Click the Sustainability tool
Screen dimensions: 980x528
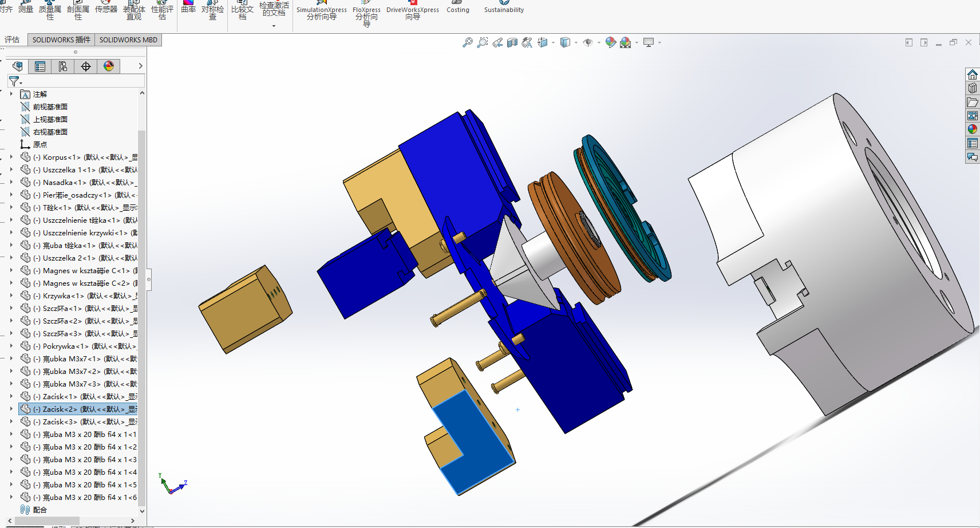[x=504, y=7]
